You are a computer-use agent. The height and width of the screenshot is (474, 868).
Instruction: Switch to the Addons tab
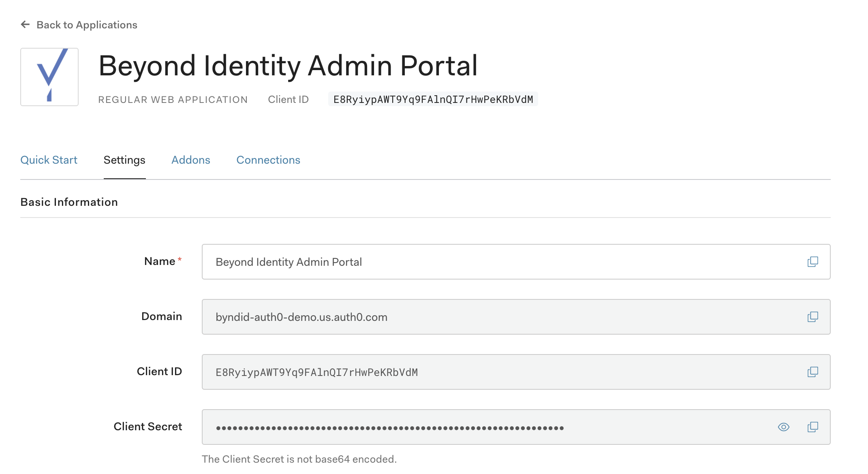(190, 160)
